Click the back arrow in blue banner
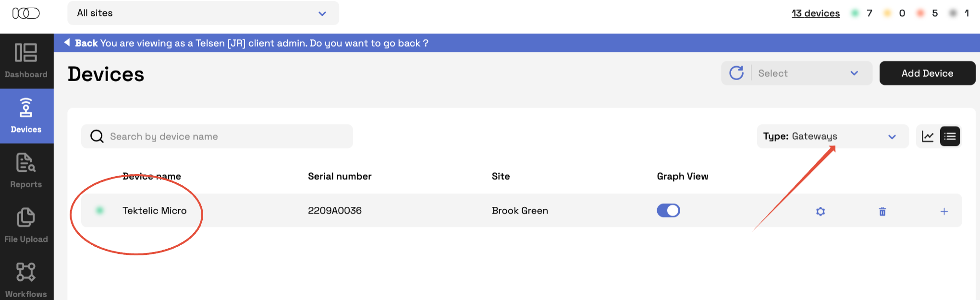This screenshot has width=980, height=300. (67, 43)
